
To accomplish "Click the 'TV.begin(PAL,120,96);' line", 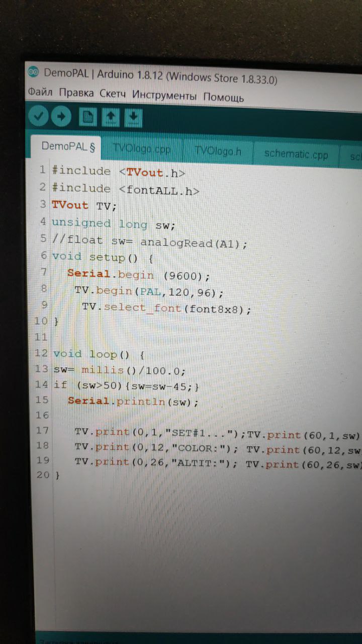I will click(149, 292).
